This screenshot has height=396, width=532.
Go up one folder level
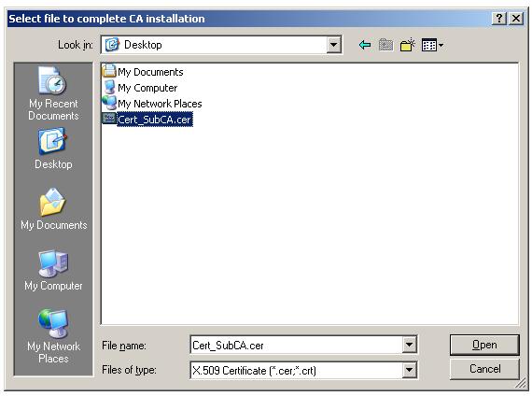[x=385, y=45]
